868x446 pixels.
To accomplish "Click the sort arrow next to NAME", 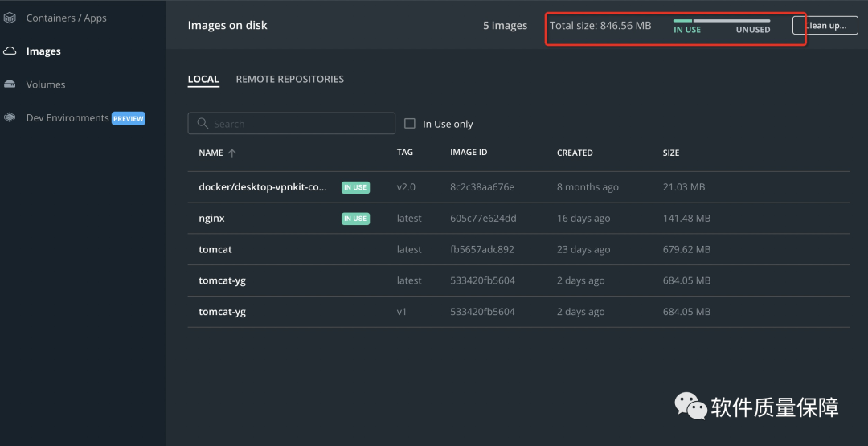I will [x=232, y=153].
